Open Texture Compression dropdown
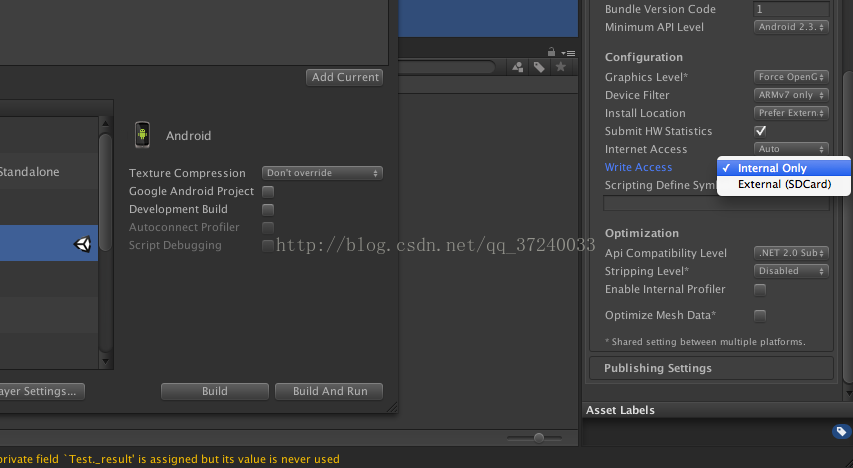This screenshot has height=468, width=853. click(x=322, y=173)
